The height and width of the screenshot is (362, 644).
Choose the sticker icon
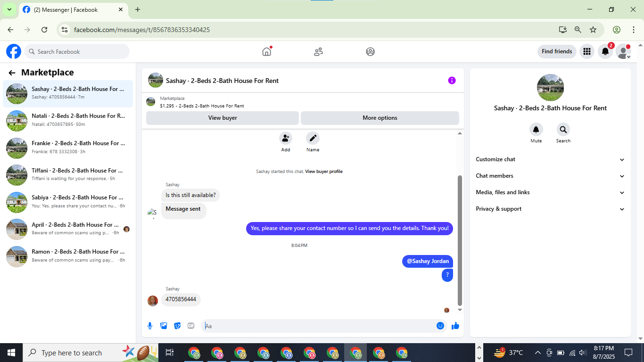177,326
